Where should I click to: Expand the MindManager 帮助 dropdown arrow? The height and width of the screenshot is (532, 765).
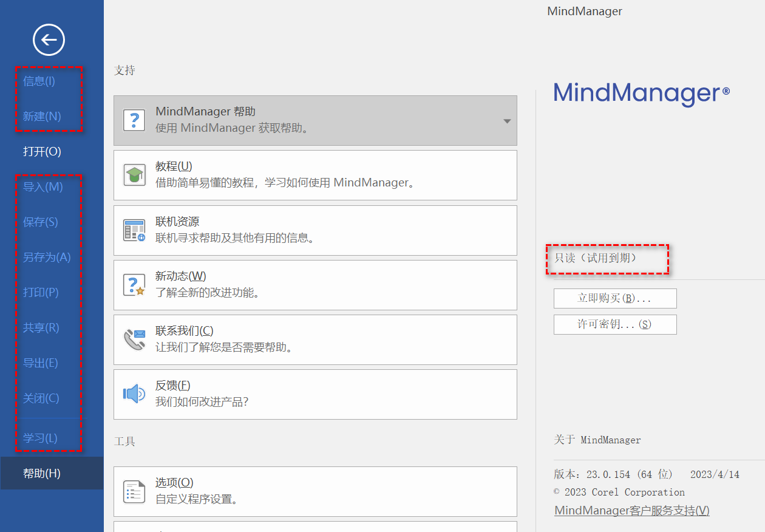point(507,121)
